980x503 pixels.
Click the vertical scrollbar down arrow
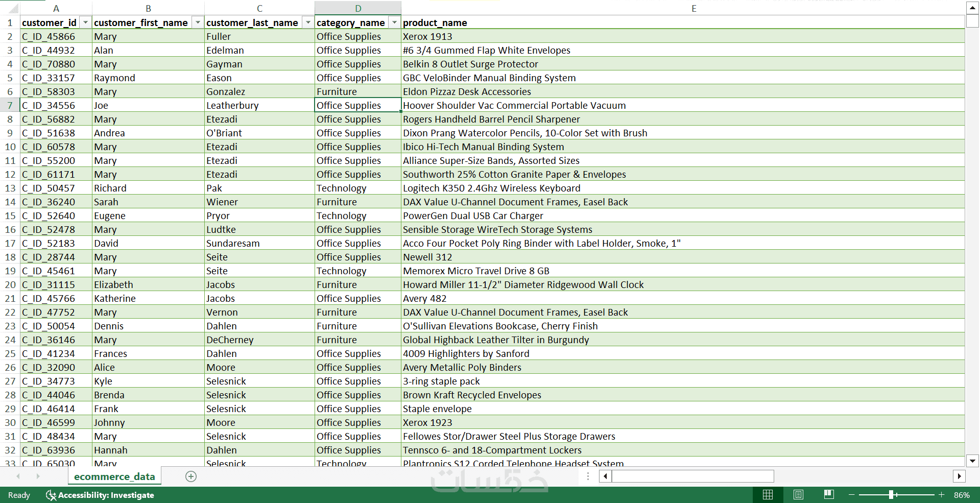coord(972,461)
